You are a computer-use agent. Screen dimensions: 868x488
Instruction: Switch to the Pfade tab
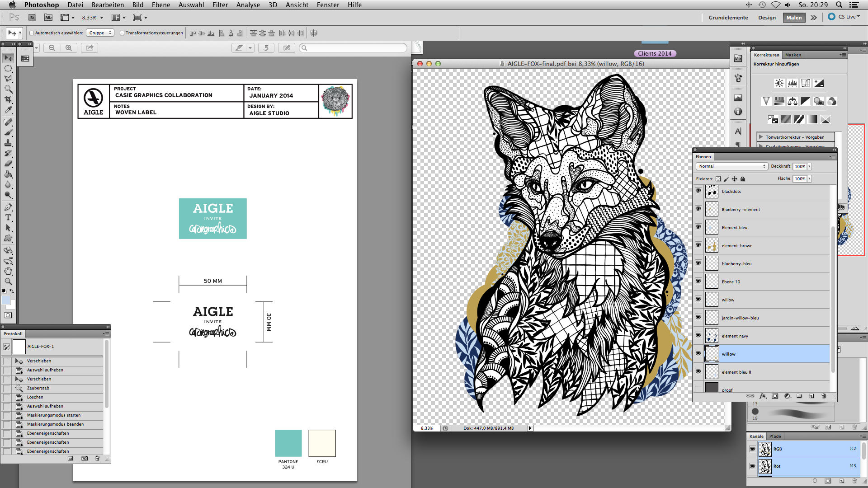pos(775,436)
